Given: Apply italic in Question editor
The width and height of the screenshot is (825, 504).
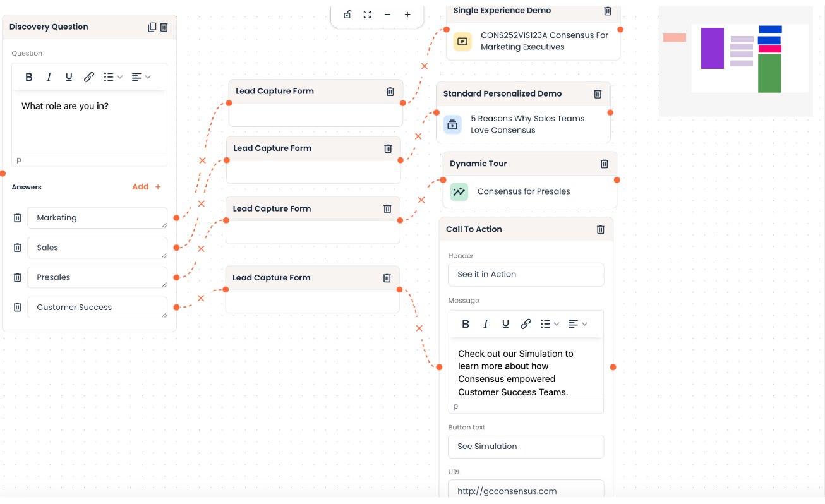Looking at the screenshot, I should [x=49, y=77].
